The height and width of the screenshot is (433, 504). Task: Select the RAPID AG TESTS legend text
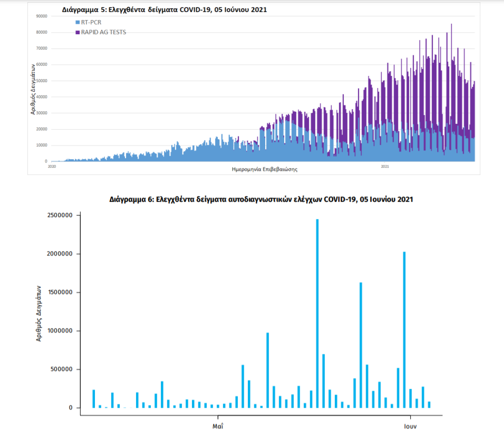103,32
